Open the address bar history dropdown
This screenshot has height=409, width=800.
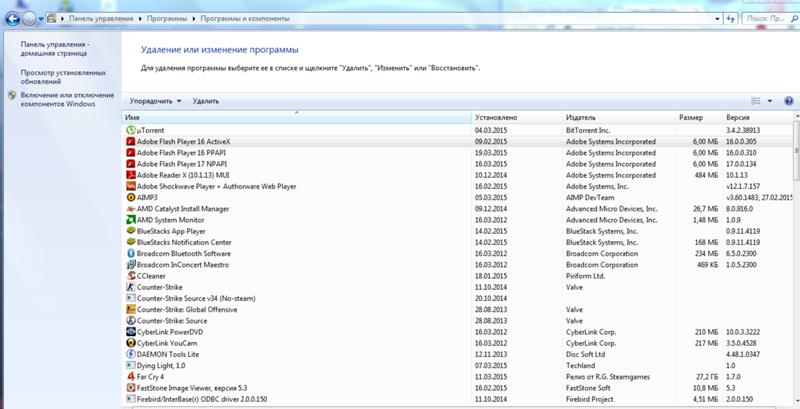(x=717, y=19)
